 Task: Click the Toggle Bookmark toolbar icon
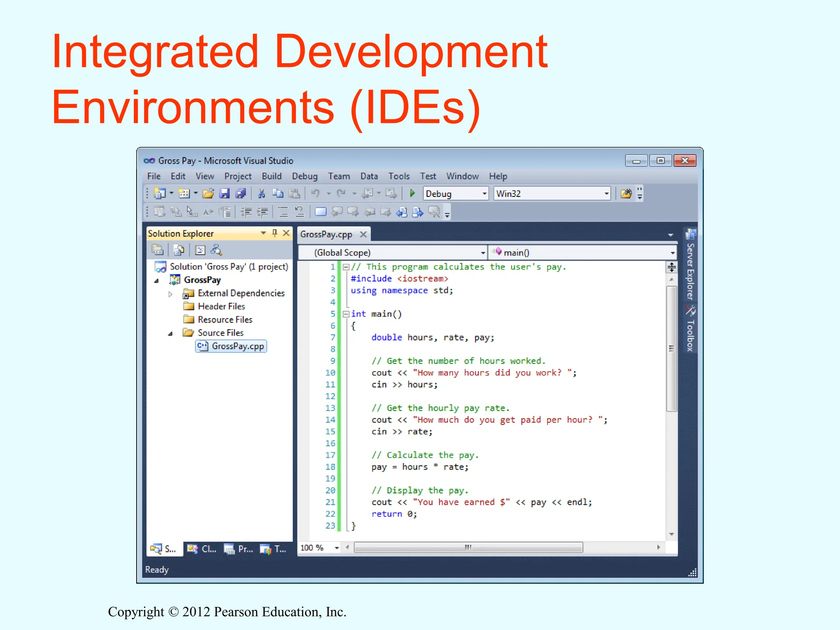(320, 212)
